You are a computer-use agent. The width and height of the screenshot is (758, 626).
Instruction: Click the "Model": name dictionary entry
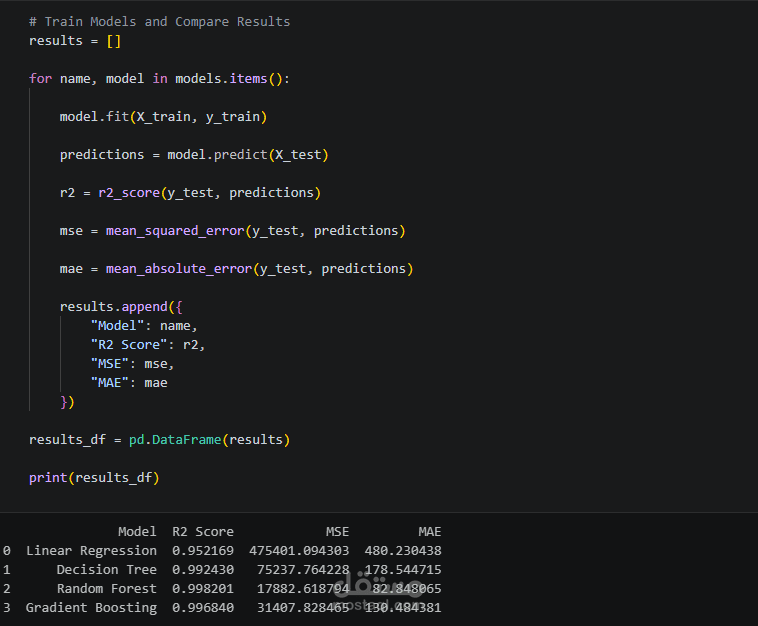pos(144,326)
